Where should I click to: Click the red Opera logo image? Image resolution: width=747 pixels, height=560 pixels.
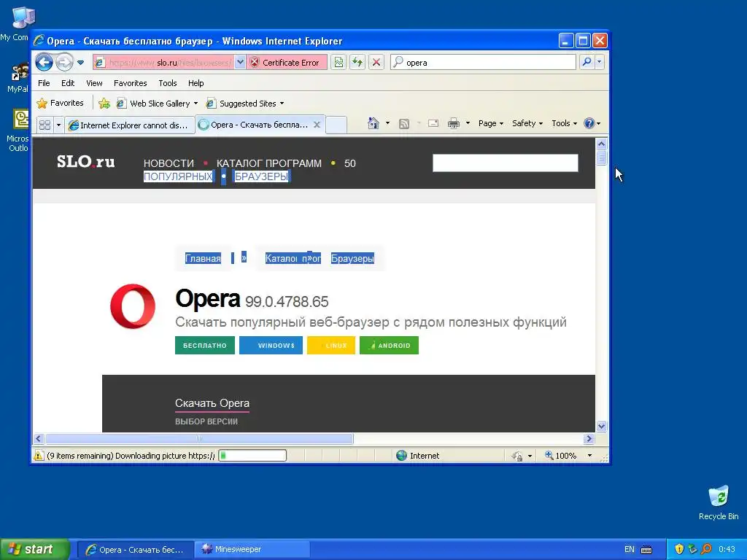pos(133,307)
